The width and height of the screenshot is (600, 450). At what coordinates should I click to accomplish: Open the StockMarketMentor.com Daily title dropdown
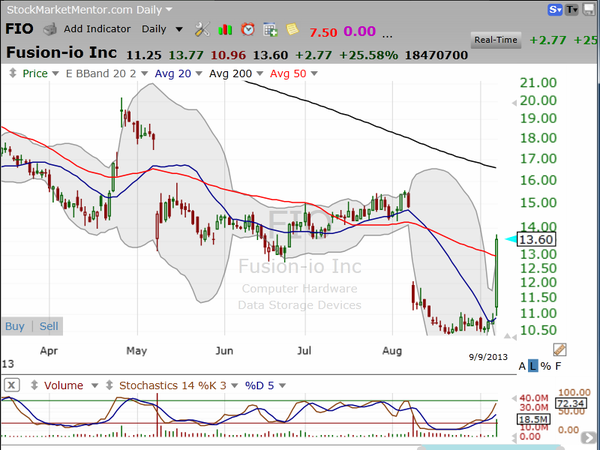coord(169,9)
